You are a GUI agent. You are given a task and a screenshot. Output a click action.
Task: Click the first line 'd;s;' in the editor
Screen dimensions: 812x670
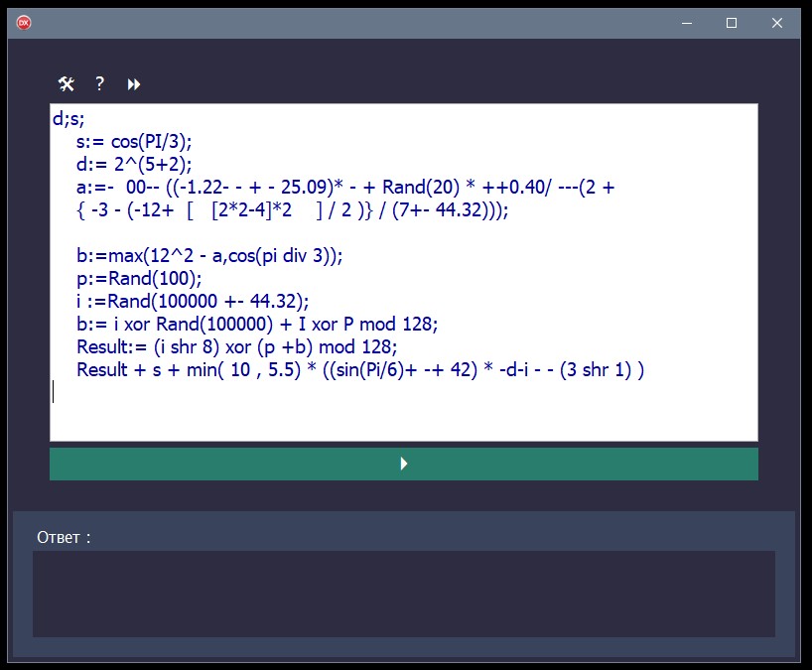65,121
